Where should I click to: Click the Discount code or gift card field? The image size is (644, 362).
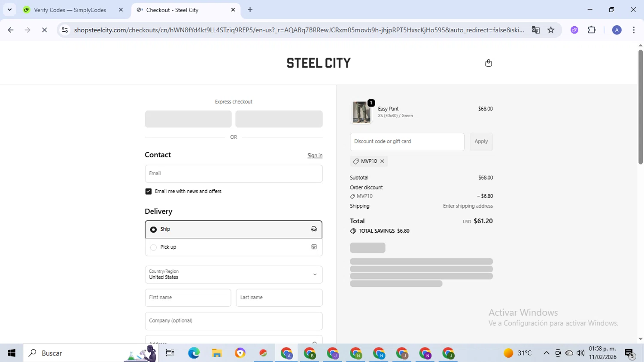(x=407, y=142)
